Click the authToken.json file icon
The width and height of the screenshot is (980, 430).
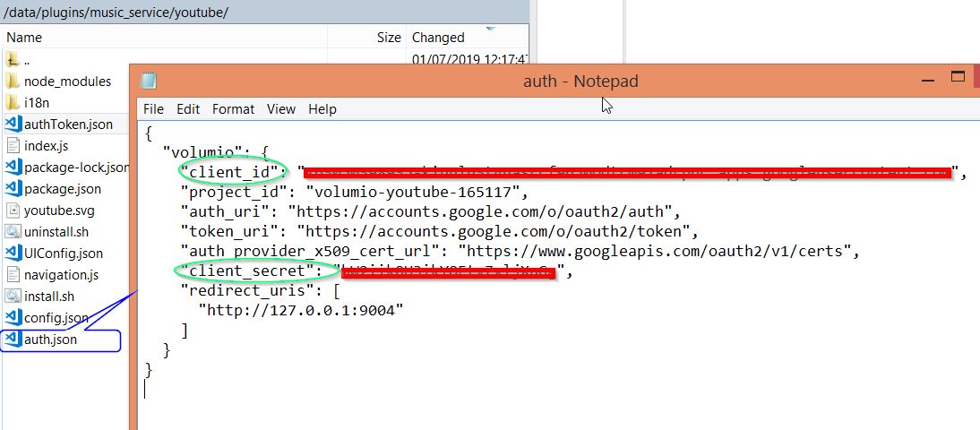tap(13, 124)
